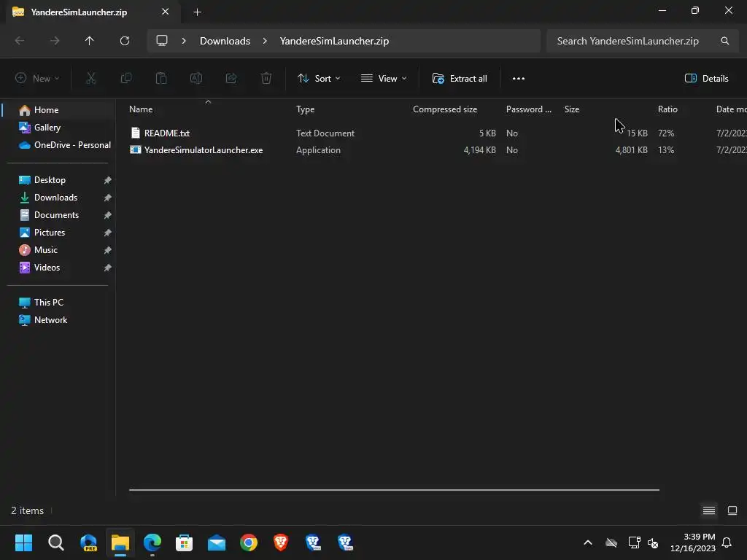The height and width of the screenshot is (560, 747).
Task: Open the View dropdown
Action: 384,79
